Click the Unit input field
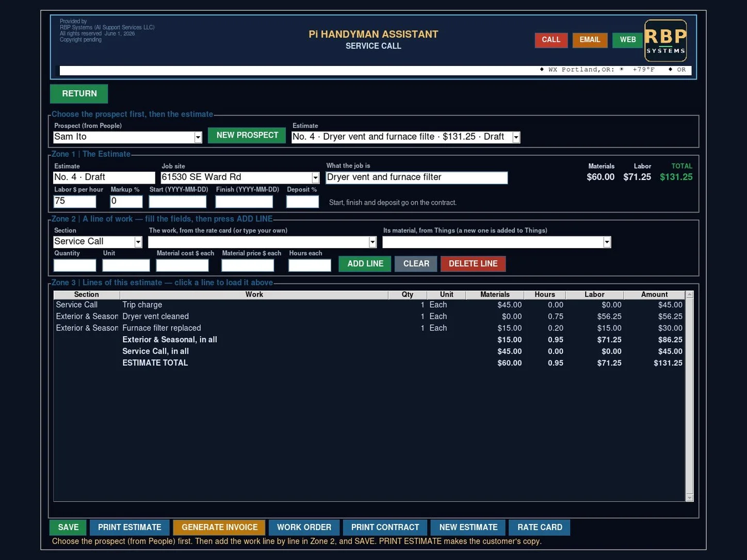 tap(126, 265)
